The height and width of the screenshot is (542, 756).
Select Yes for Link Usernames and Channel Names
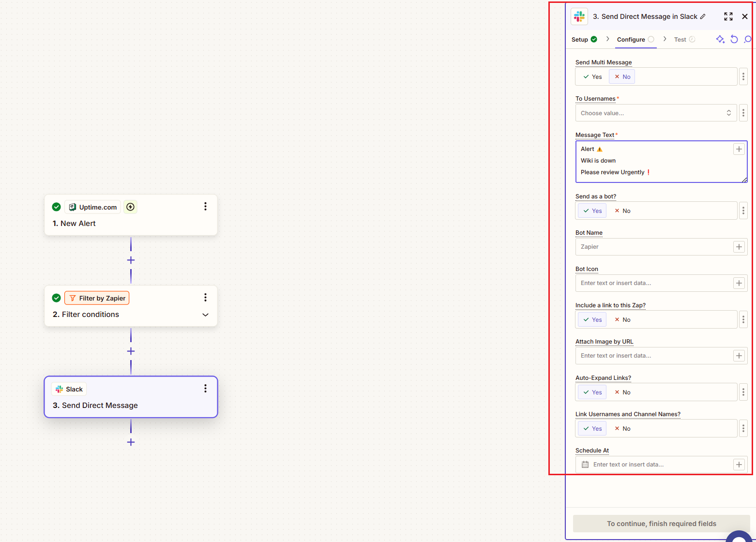point(592,429)
